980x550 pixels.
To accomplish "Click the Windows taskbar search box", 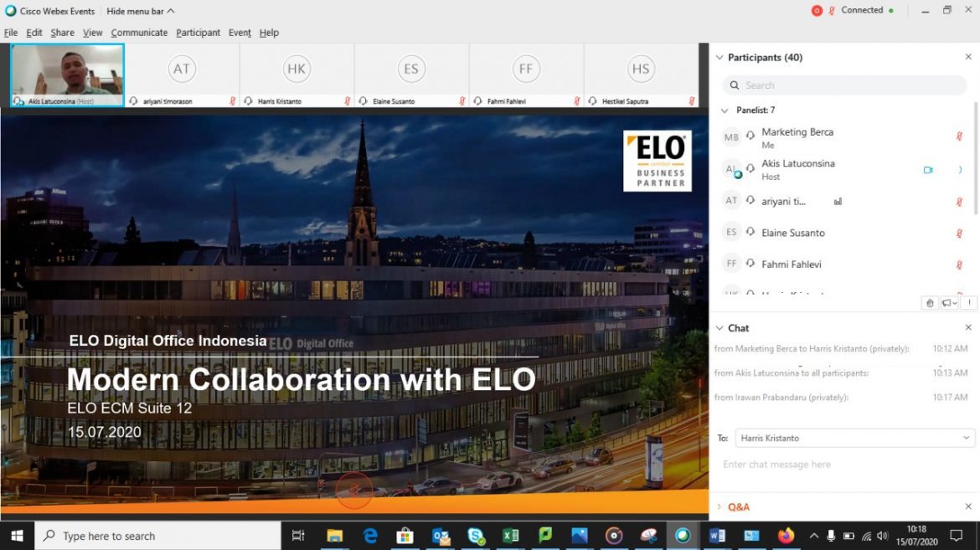I will (x=157, y=536).
